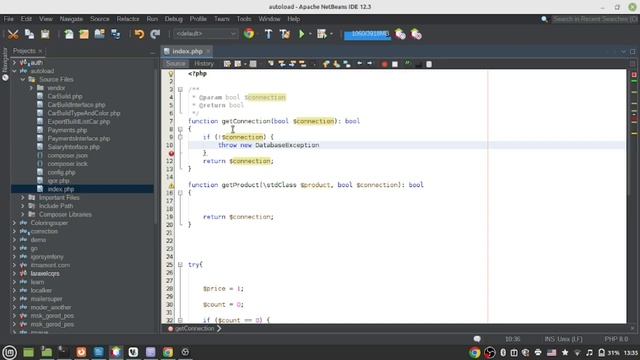Click the New File toolbar icon
640x360 pixels.
[x=69, y=34]
